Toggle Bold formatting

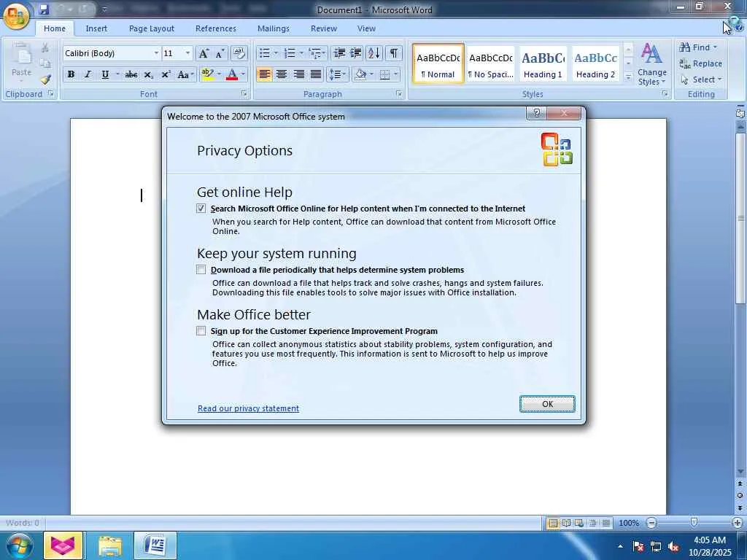coord(71,74)
